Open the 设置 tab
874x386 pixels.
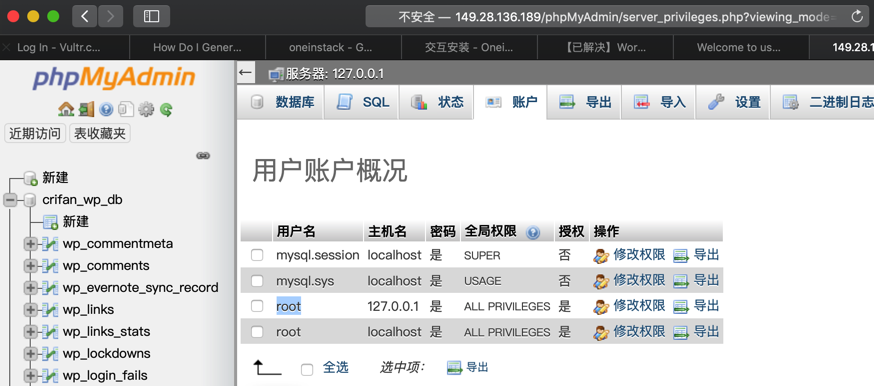733,102
